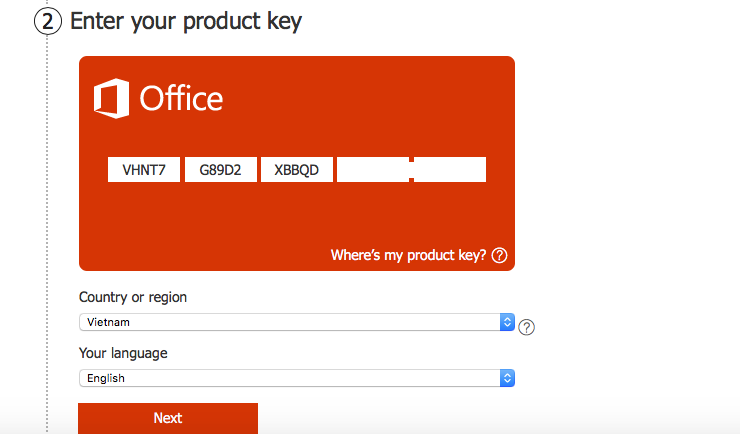740x434 pixels.
Task: Click the Office logo icon
Action: click(111, 98)
